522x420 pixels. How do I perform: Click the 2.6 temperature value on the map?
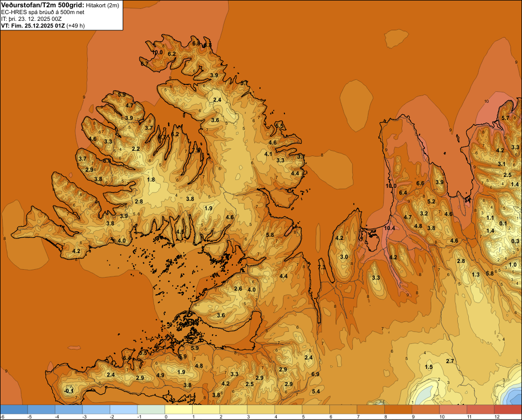click(x=239, y=289)
